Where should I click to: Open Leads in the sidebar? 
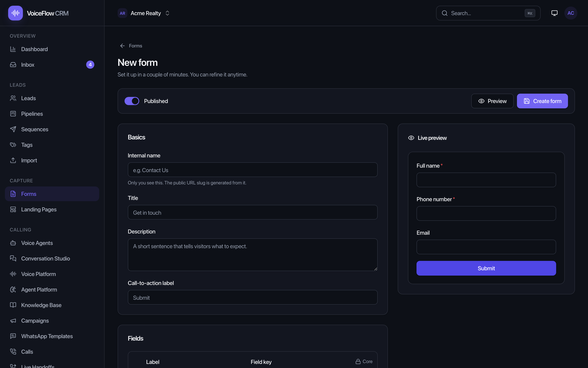point(52,98)
